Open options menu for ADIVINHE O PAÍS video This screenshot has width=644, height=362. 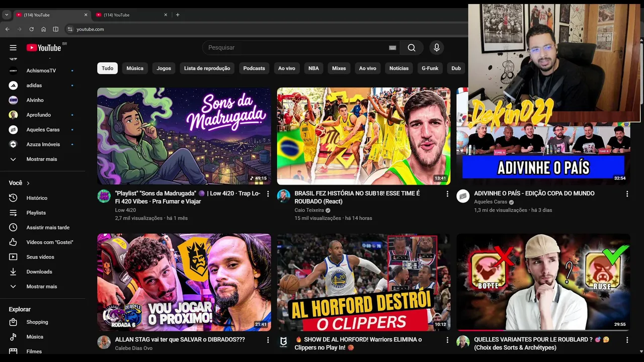[x=627, y=194]
